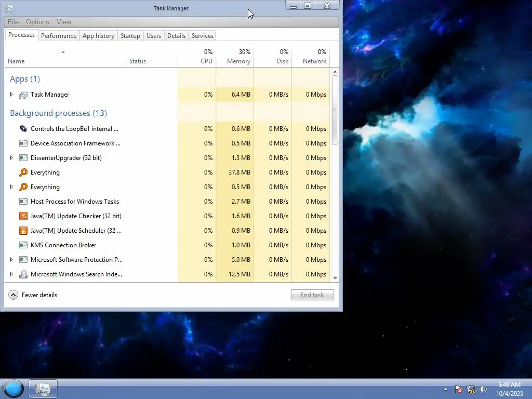Select the 'KMS Connection Broker' row text

(63, 245)
